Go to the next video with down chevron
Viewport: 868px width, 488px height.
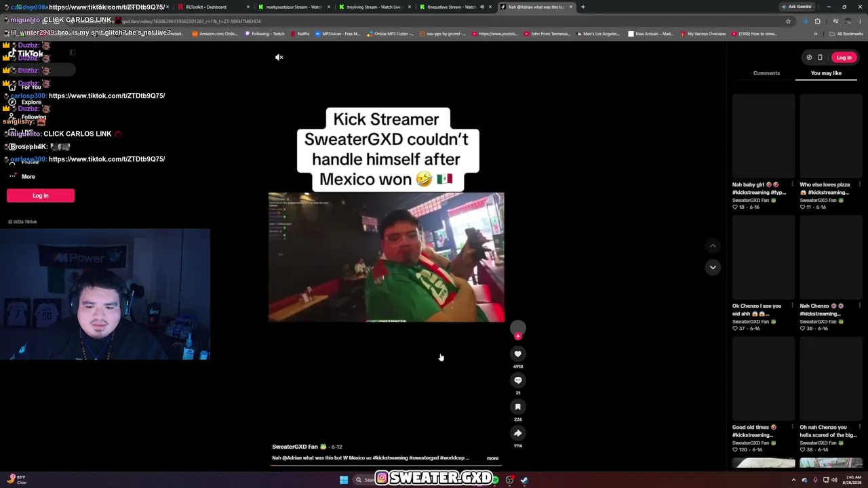pyautogui.click(x=713, y=267)
